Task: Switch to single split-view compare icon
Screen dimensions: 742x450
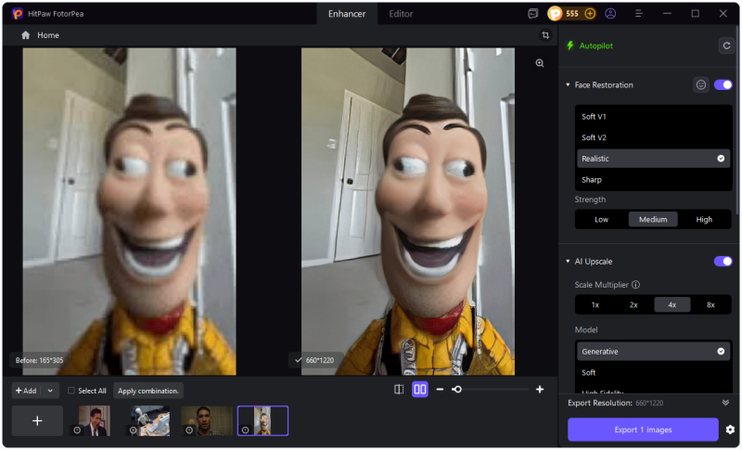Action: (399, 389)
